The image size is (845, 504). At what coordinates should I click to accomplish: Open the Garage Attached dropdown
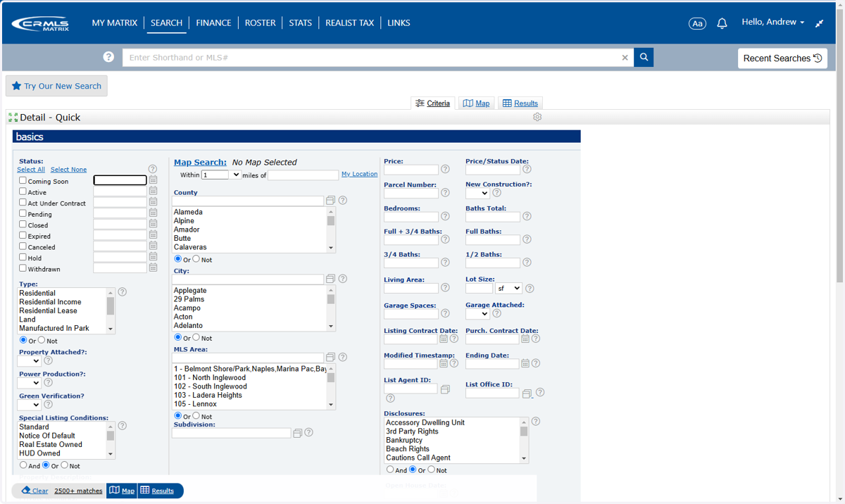click(x=477, y=314)
